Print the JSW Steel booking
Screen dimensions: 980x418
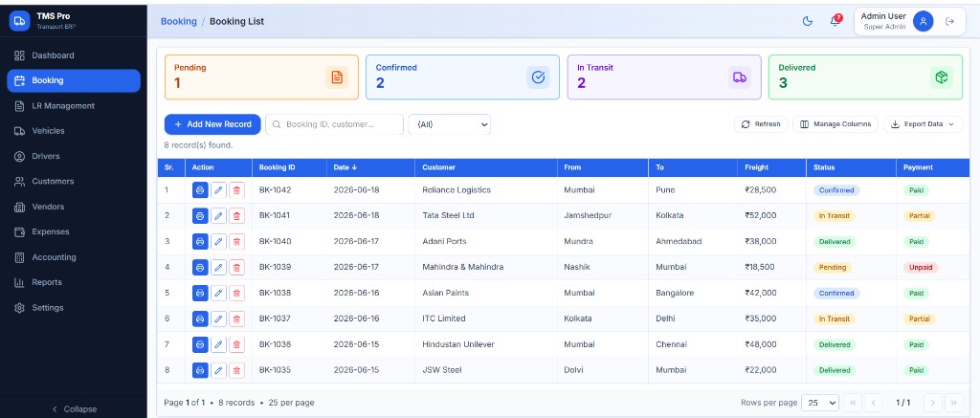(x=200, y=370)
